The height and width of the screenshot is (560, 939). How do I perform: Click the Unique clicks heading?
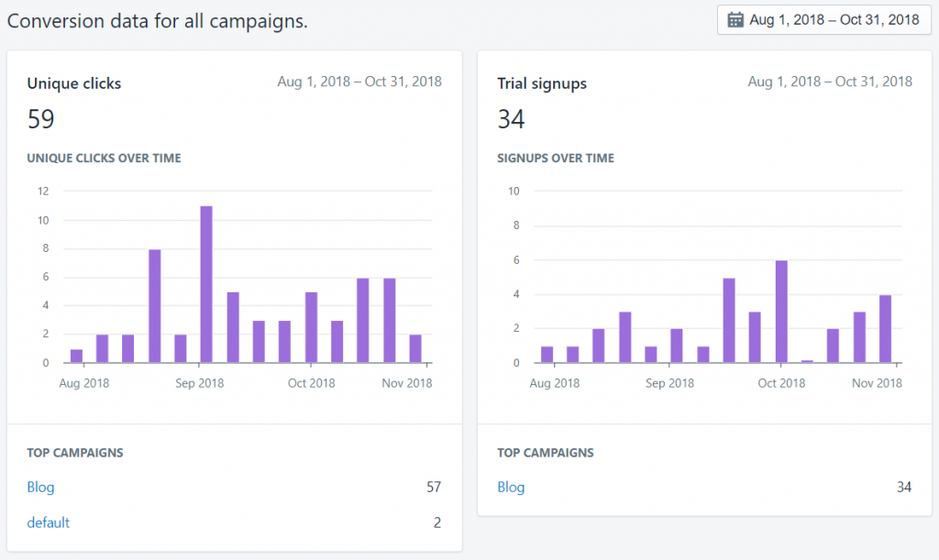(x=74, y=83)
